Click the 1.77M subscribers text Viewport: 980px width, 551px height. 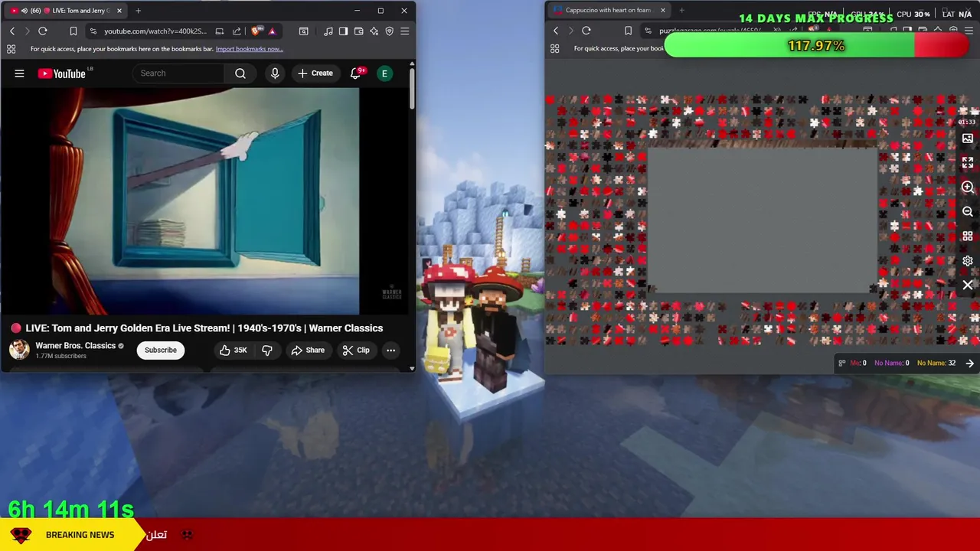[60, 356]
